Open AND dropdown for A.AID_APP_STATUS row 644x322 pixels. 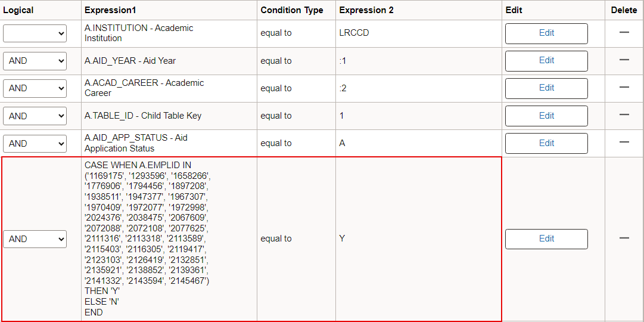[35, 144]
